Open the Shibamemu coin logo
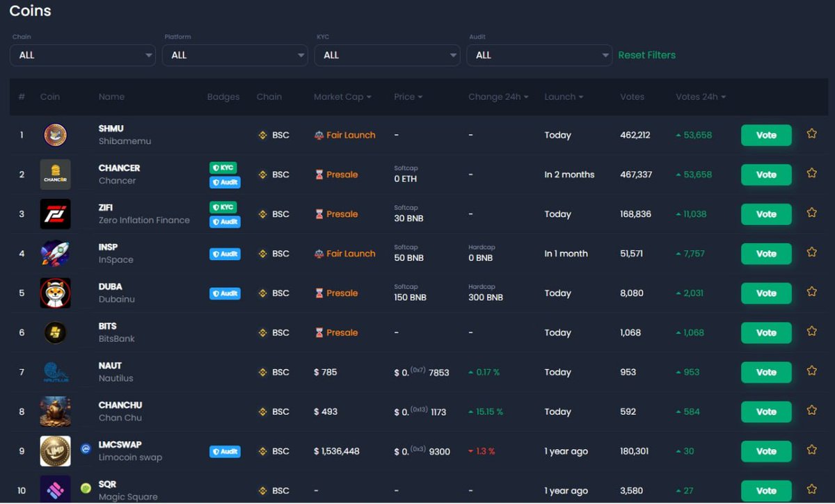 [55, 135]
